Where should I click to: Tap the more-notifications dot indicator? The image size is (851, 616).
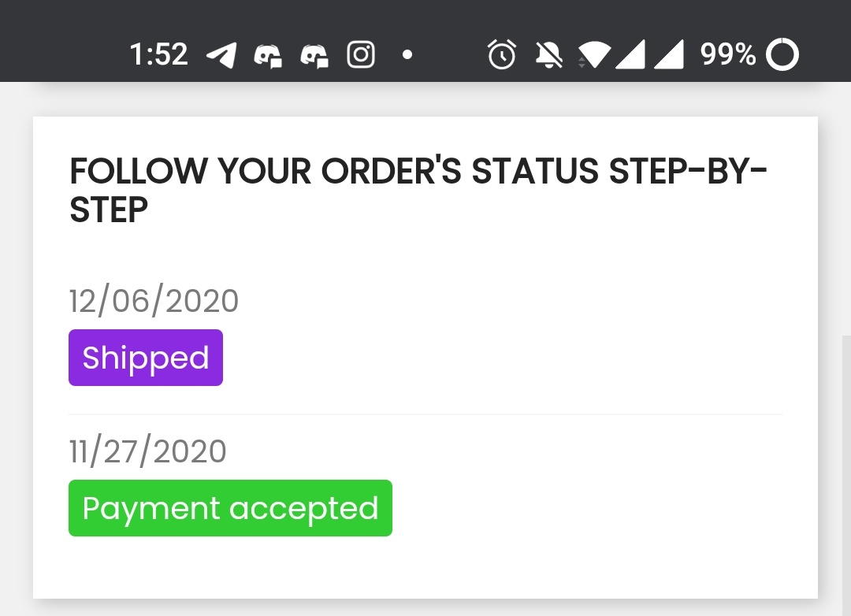pyautogui.click(x=407, y=55)
